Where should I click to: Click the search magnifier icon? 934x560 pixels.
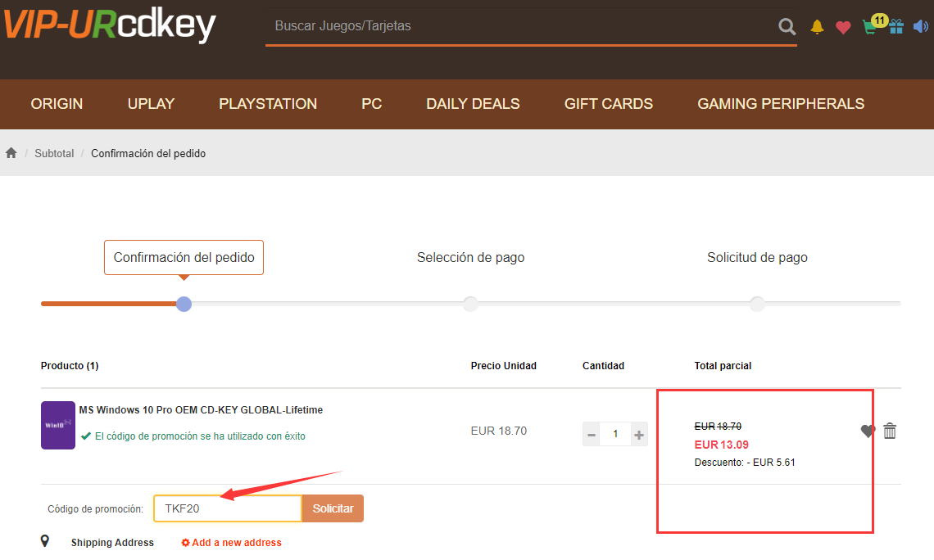coord(787,26)
